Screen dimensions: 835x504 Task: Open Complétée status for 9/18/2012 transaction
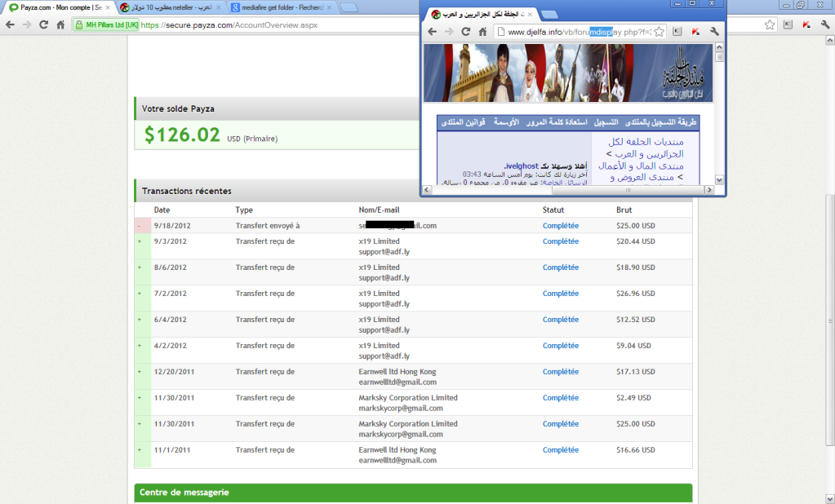point(560,226)
